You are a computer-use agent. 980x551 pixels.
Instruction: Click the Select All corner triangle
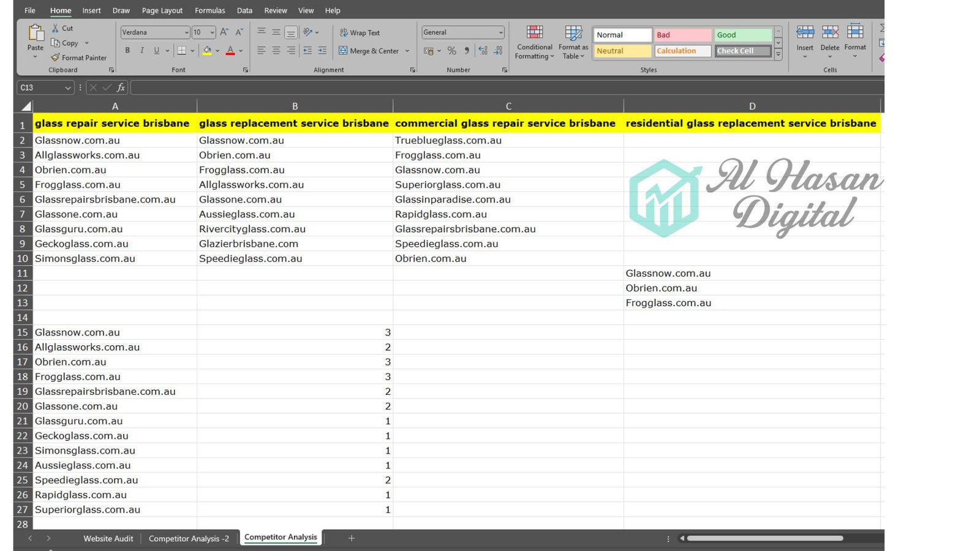click(x=26, y=107)
